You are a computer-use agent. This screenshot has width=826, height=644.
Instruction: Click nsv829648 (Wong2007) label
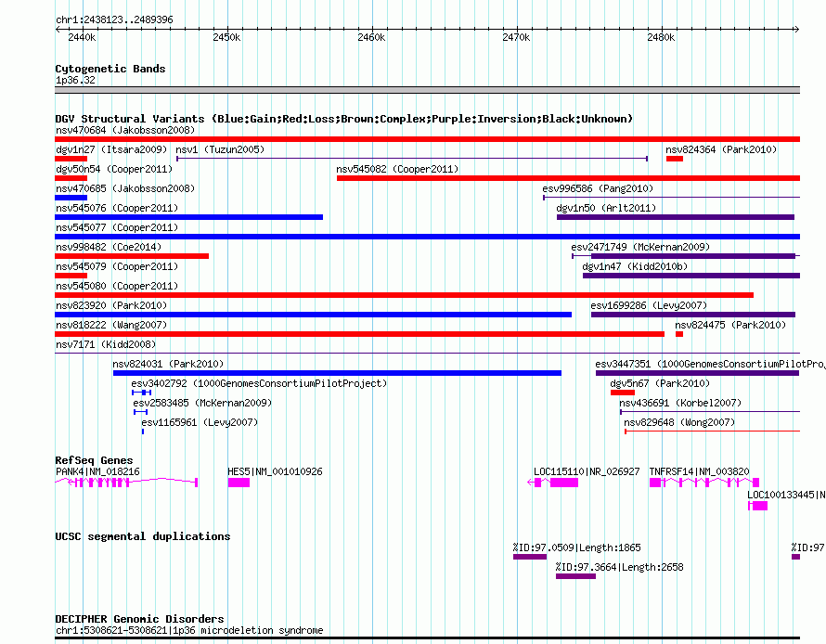coord(679,422)
